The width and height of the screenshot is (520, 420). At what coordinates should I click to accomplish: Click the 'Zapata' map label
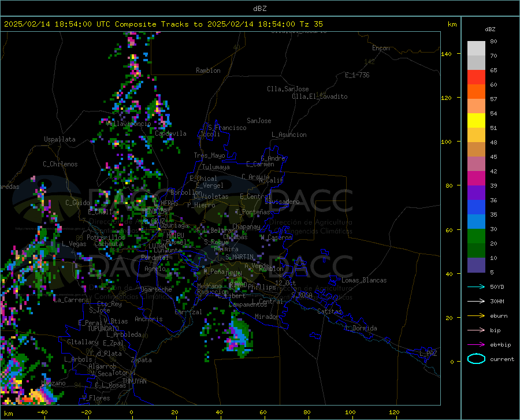142,360
